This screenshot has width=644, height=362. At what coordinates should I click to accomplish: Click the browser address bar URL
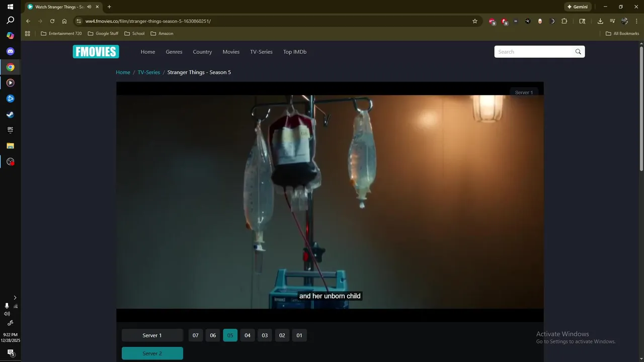coord(148,21)
